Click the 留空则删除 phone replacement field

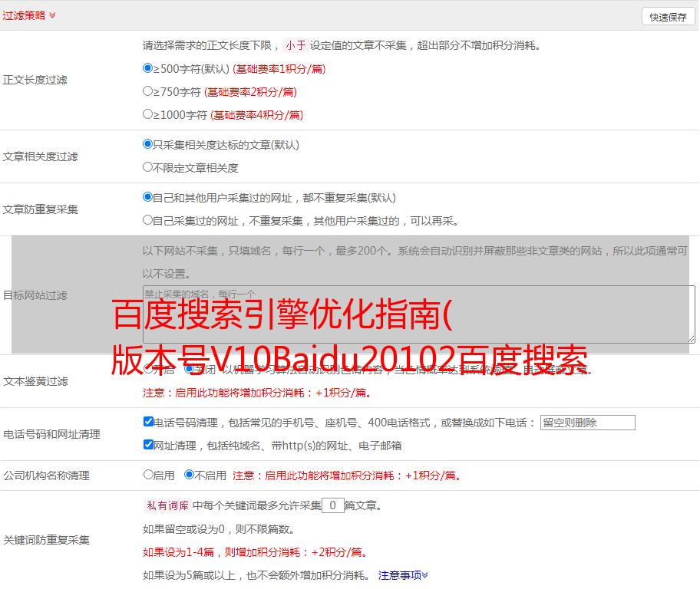(x=587, y=423)
